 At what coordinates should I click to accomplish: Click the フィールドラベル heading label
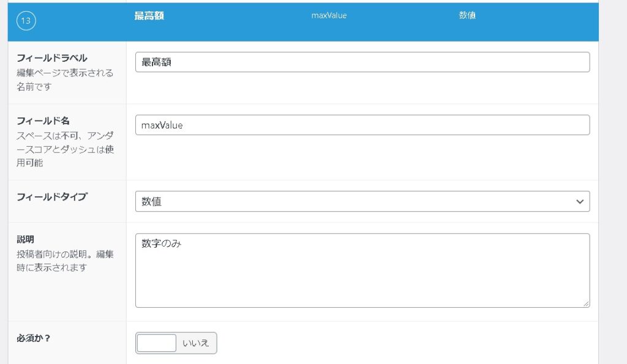click(x=52, y=58)
